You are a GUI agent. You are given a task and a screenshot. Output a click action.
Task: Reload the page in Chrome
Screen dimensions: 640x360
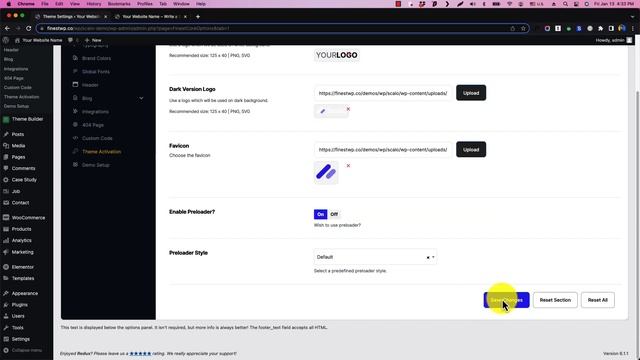click(29, 29)
